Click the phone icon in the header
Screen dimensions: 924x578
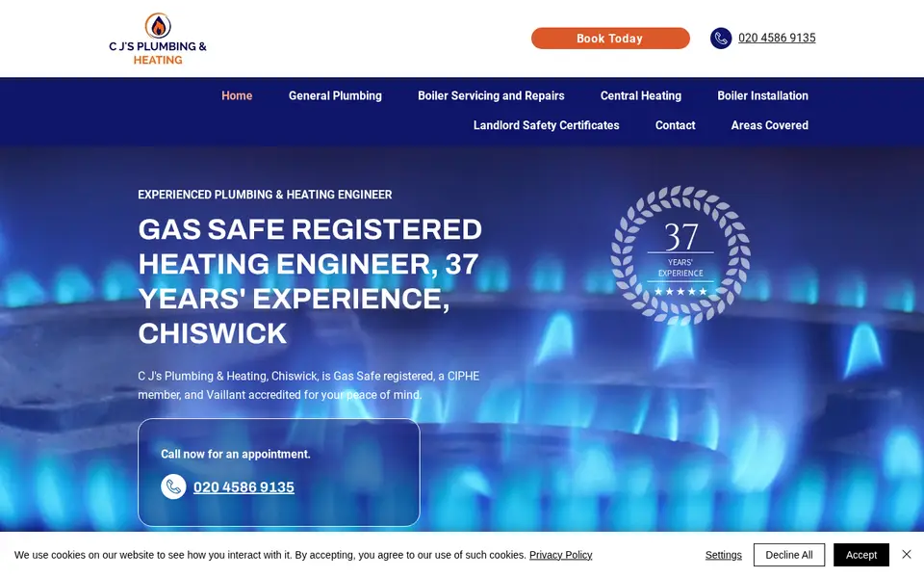(x=721, y=39)
